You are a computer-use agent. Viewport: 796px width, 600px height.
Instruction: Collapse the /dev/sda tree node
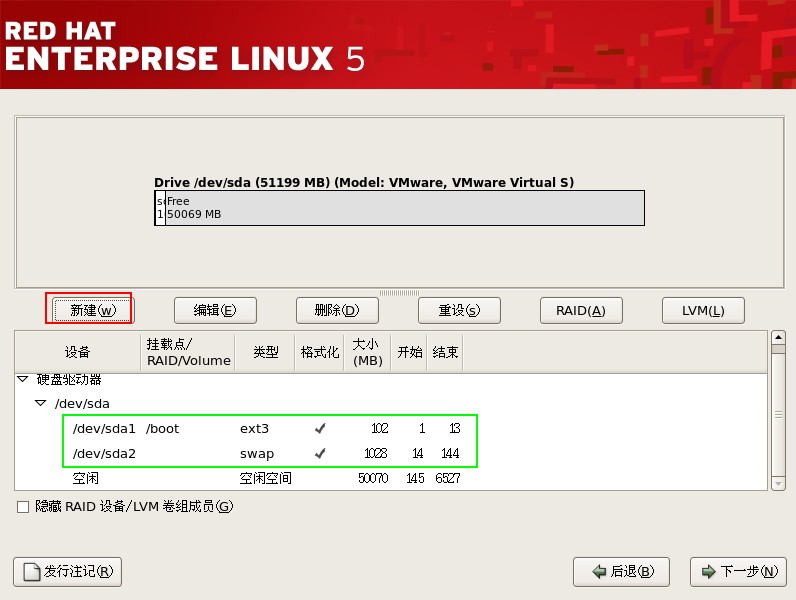click(x=41, y=403)
